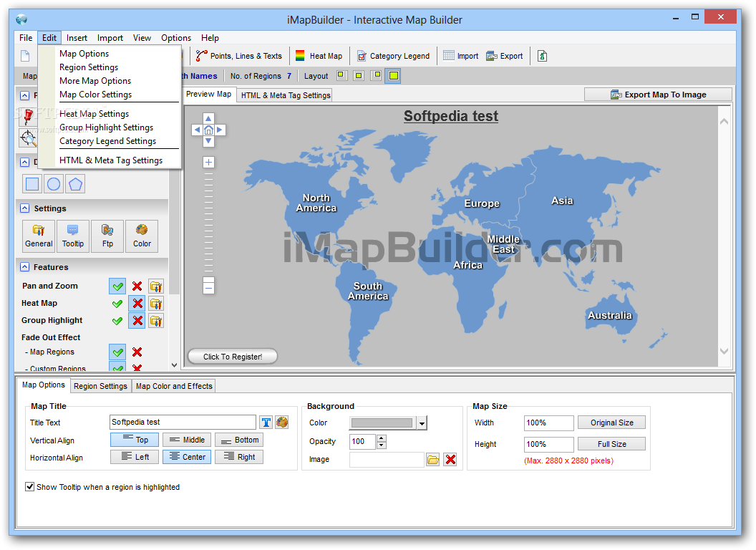Zoom in with the map plus button
This screenshot has height=550, width=756.
pyautogui.click(x=208, y=162)
